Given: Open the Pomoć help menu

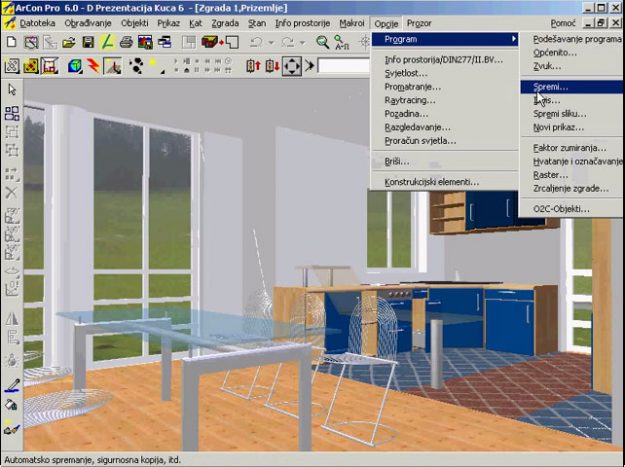Looking at the screenshot, I should point(563,22).
